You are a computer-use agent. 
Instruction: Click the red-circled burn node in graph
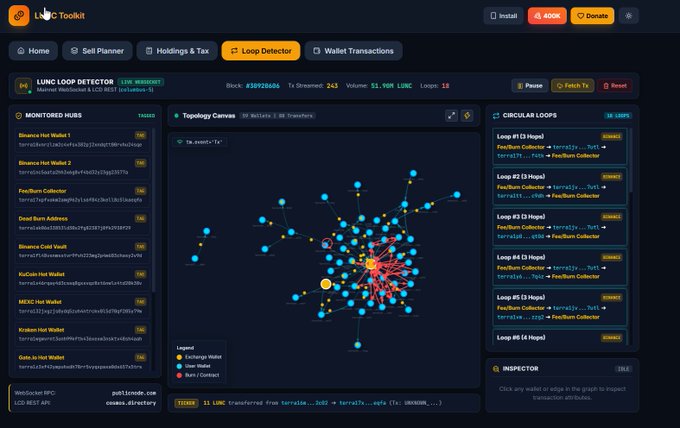327,243
